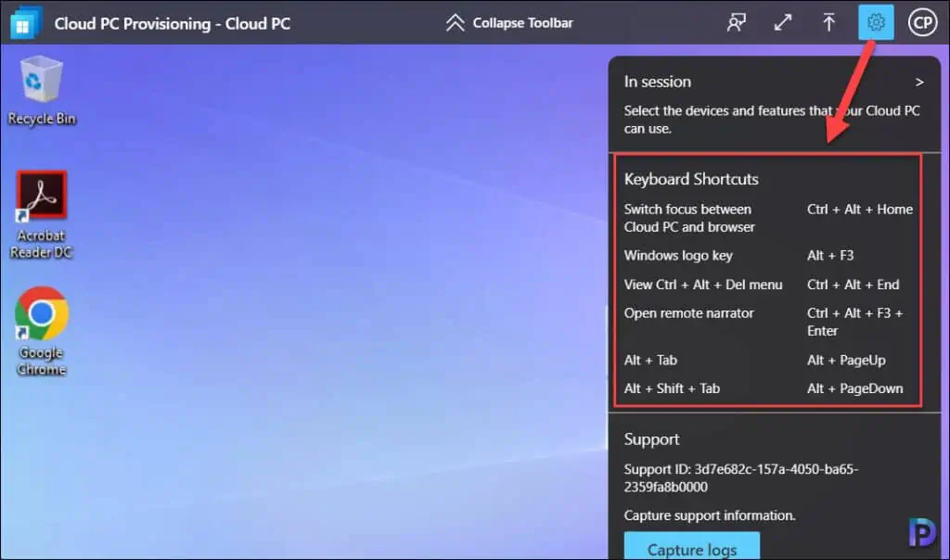Select the Ctrl + Alt + End shortcut text

(x=854, y=285)
